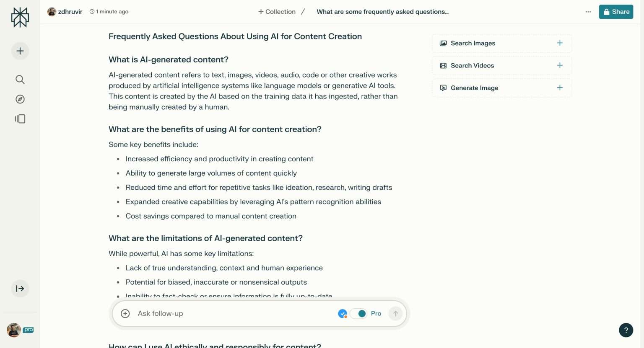Expand Generate Image with its plus control
The height and width of the screenshot is (348, 644).
click(x=559, y=88)
